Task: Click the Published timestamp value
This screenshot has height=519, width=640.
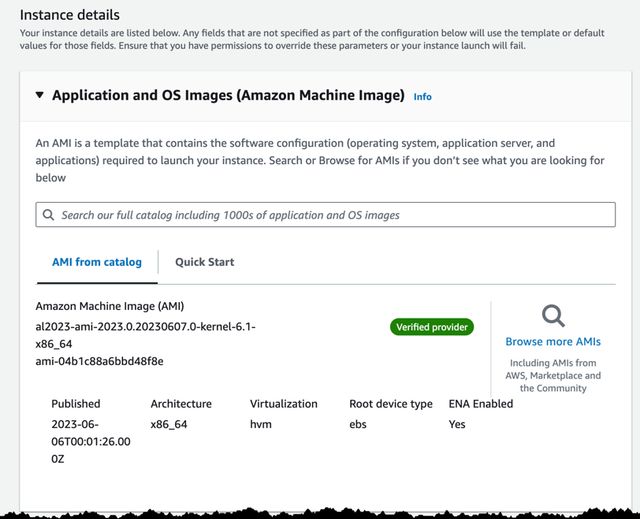Action: click(x=91, y=441)
